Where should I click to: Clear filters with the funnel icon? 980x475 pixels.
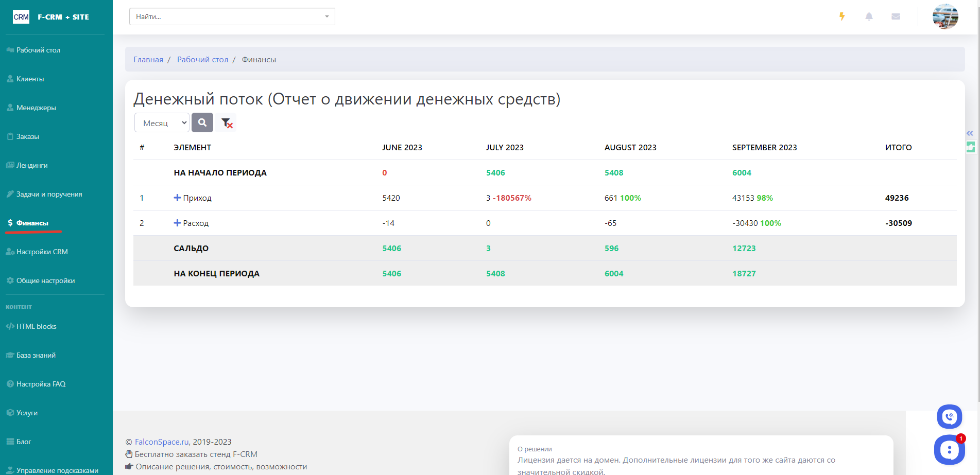(227, 123)
